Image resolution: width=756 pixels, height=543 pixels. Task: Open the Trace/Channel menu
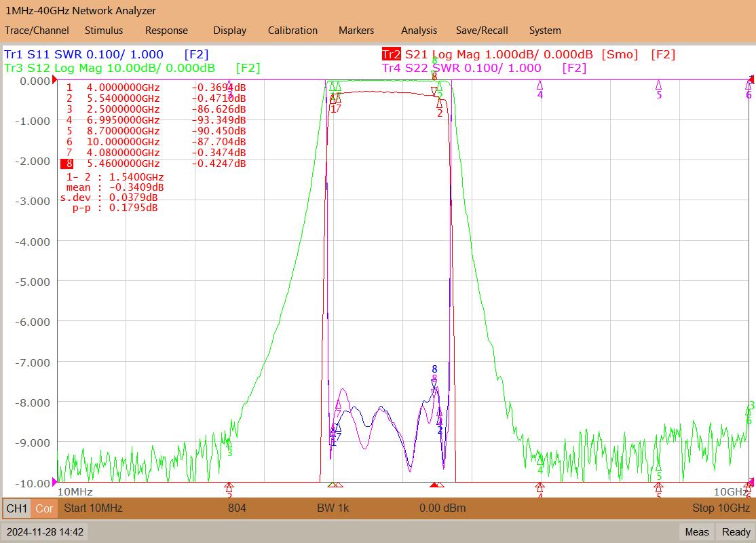[x=37, y=31]
